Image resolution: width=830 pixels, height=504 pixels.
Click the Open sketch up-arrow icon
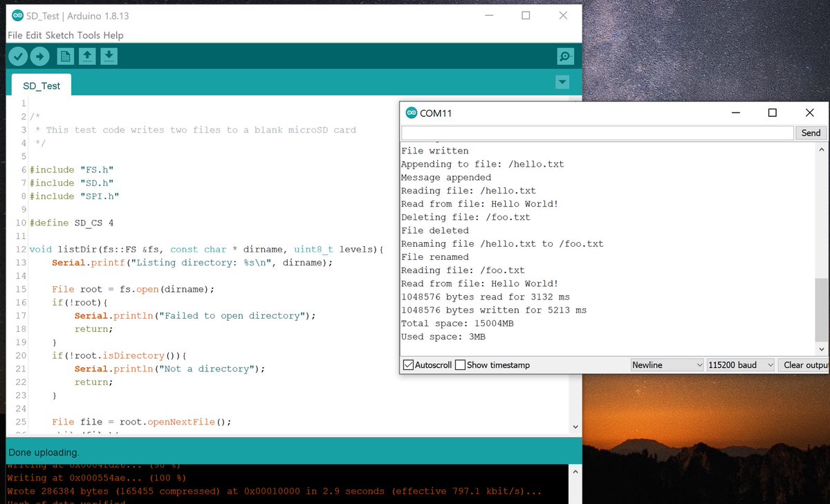pyautogui.click(x=87, y=56)
